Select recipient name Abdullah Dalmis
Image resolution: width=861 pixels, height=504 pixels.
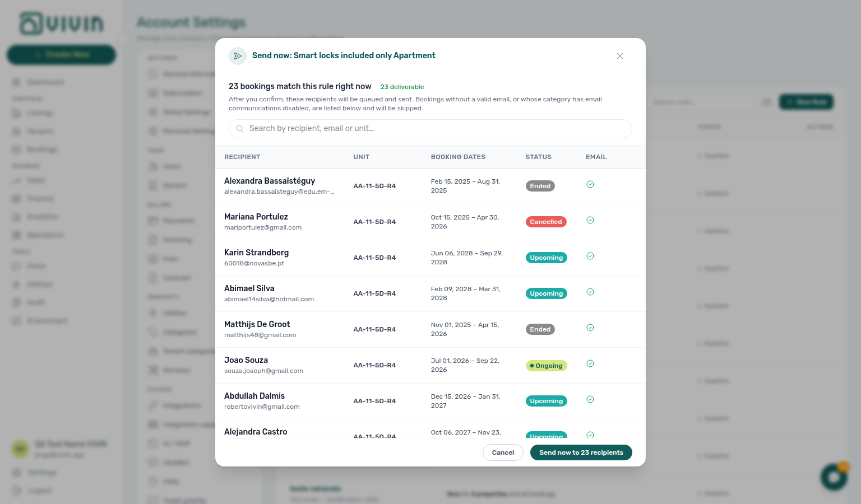pos(254,396)
